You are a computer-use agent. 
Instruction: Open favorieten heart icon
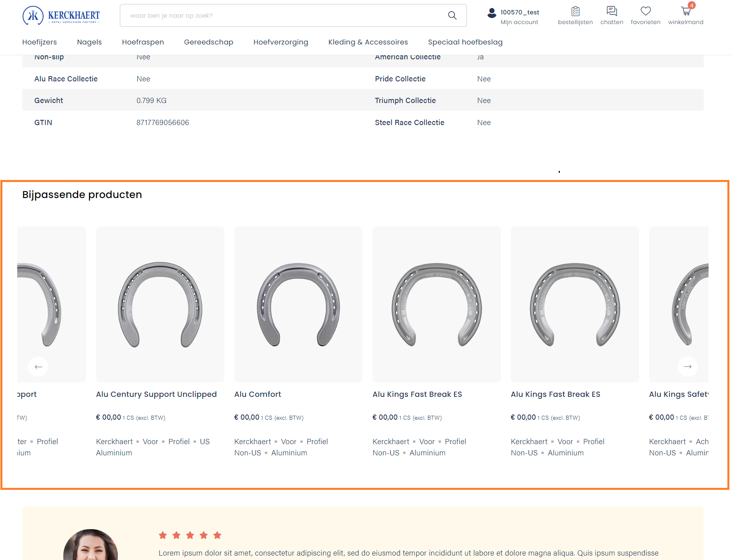(645, 12)
